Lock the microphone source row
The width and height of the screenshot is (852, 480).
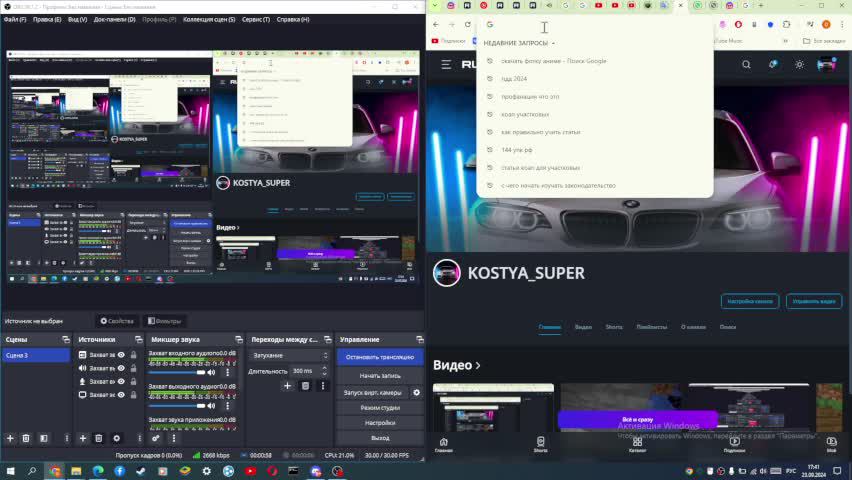click(133, 382)
